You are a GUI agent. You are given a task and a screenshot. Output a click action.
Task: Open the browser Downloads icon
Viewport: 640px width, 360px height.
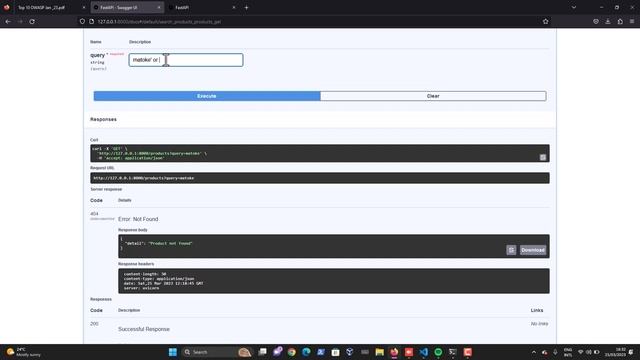(x=608, y=22)
